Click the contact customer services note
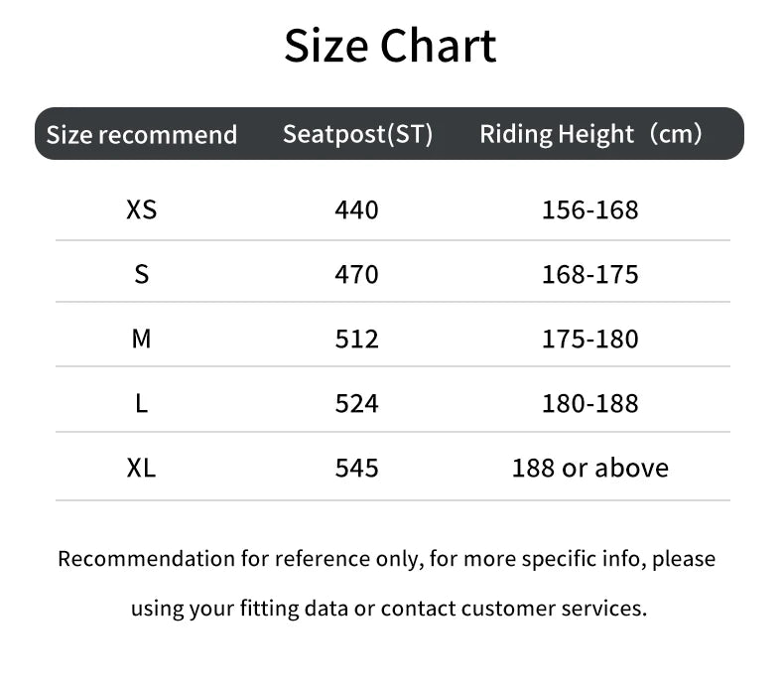 pos(388,608)
